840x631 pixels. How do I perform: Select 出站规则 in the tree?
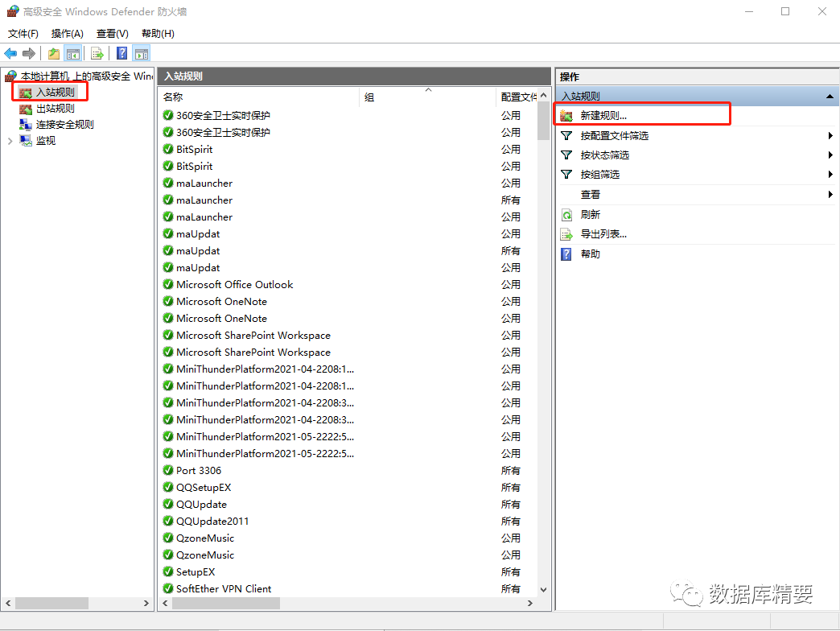pos(56,108)
